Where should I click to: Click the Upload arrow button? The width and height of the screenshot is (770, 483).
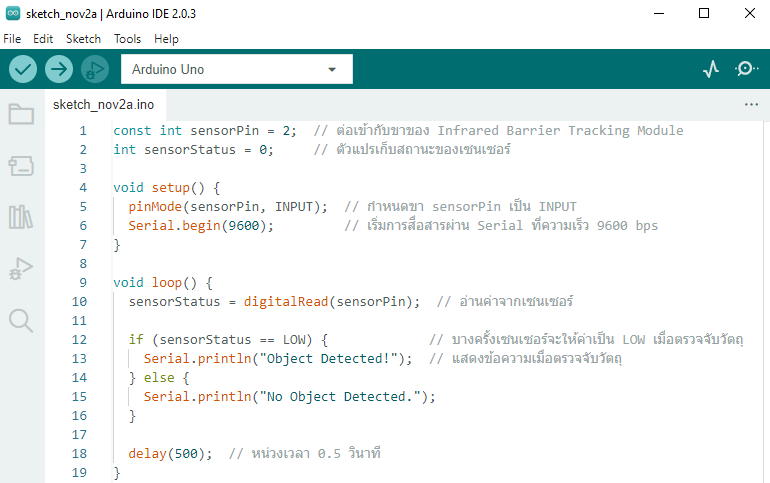59,69
